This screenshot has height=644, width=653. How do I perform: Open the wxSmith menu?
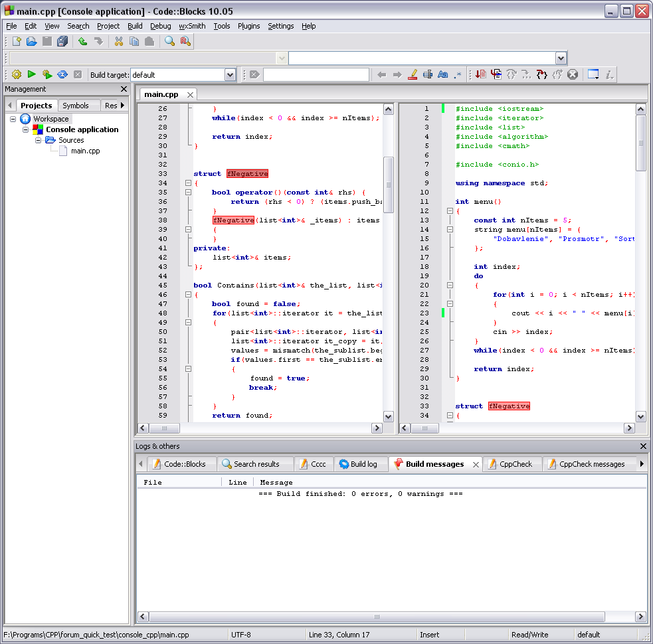coord(192,26)
